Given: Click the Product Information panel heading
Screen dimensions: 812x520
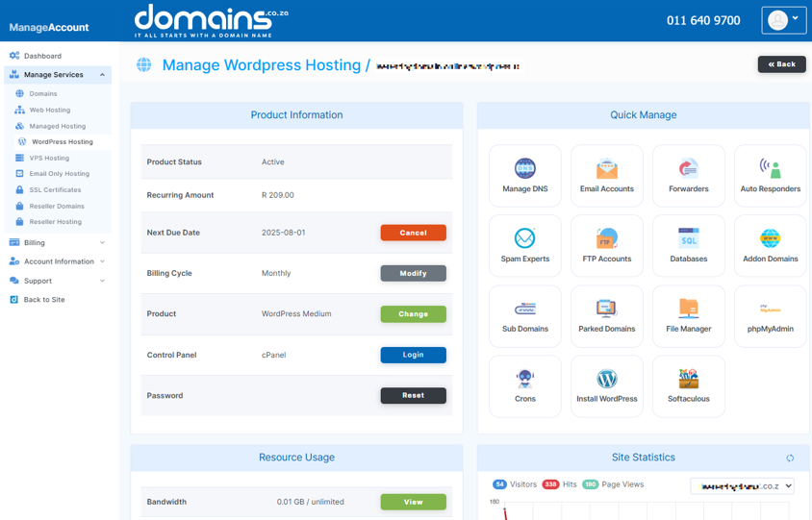Looking at the screenshot, I should (x=296, y=115).
